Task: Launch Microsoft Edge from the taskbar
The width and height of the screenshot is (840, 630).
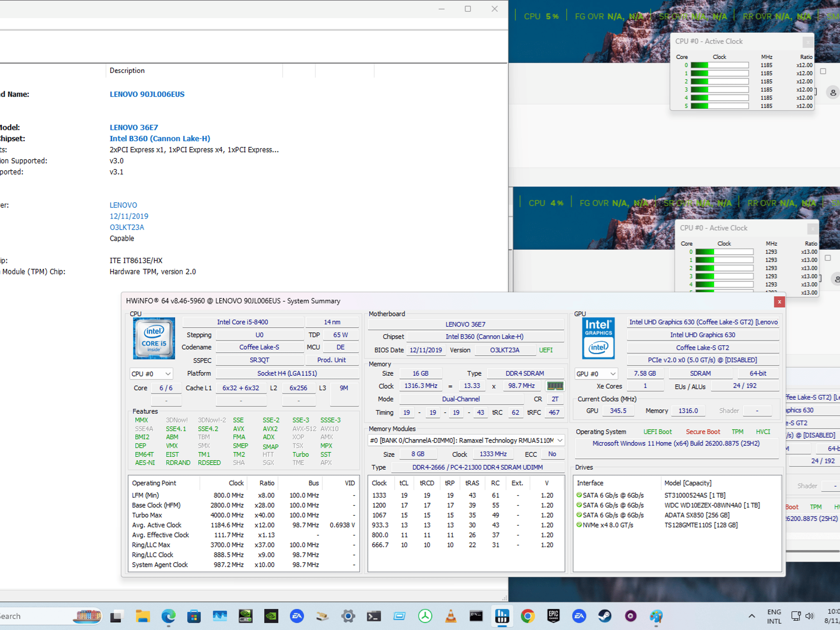Action: click(169, 616)
